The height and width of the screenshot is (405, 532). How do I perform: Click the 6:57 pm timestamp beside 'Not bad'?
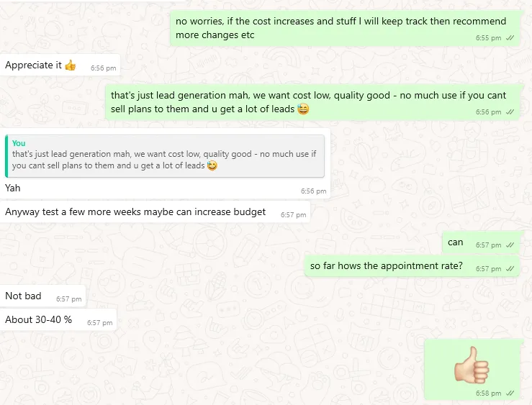pyautogui.click(x=69, y=299)
